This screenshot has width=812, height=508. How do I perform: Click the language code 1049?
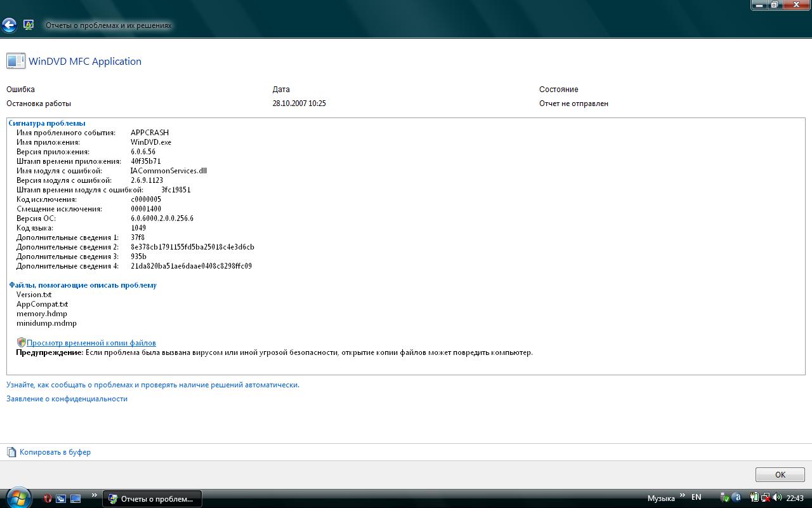tap(138, 228)
